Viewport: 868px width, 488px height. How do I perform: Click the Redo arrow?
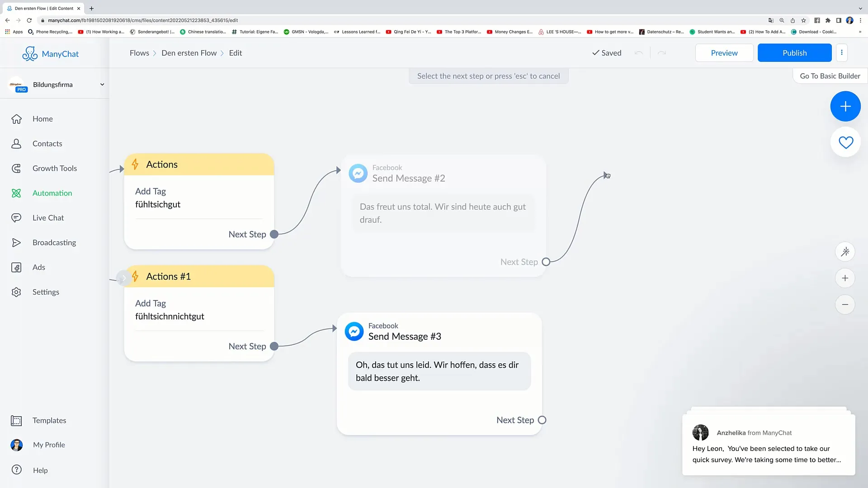(x=662, y=53)
